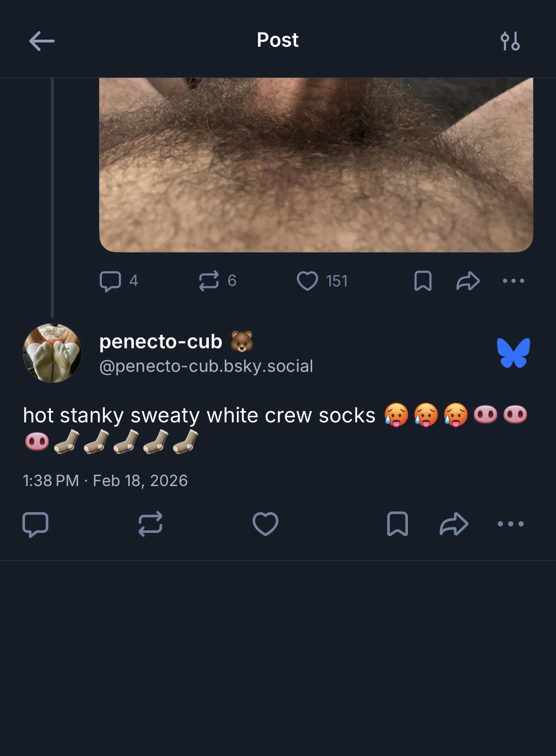Viewport: 556px width, 756px height.
Task: Click the blue Bluesky butterfly icon
Action: (x=513, y=353)
